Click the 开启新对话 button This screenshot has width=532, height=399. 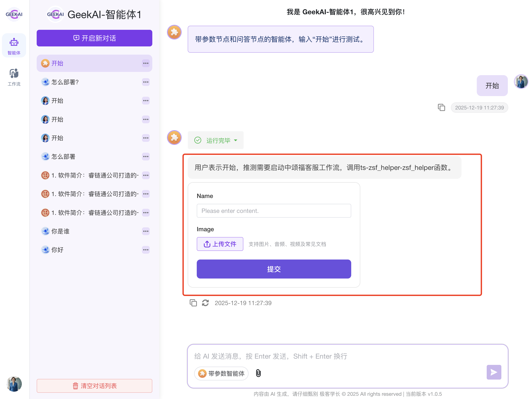pyautogui.click(x=94, y=38)
